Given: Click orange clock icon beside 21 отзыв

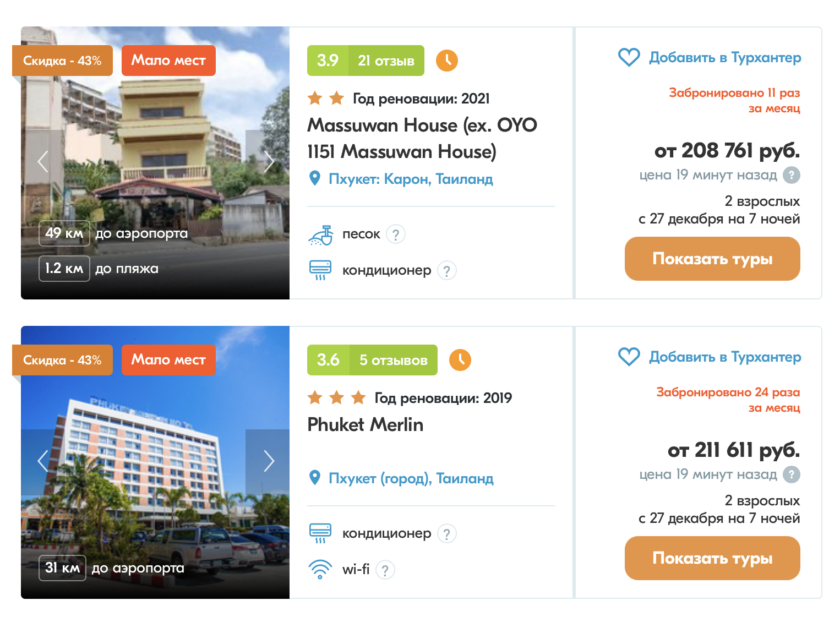Looking at the screenshot, I should [447, 61].
